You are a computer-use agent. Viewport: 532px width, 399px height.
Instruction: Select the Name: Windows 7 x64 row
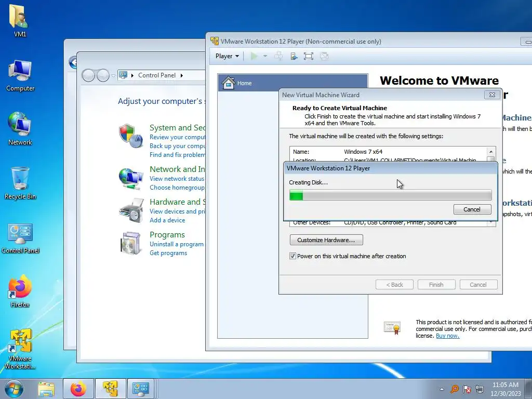388,152
